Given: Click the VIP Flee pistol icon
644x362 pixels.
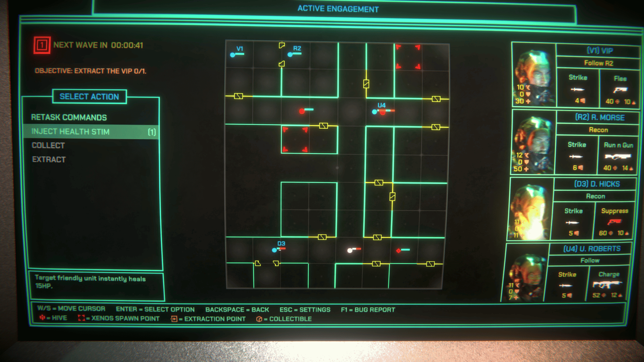Looking at the screenshot, I should [620, 90].
